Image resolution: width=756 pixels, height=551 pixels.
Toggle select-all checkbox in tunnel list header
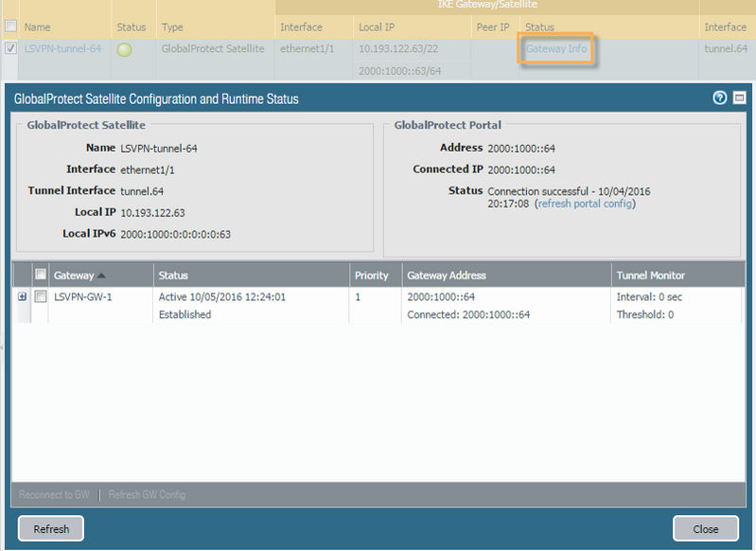(11, 27)
